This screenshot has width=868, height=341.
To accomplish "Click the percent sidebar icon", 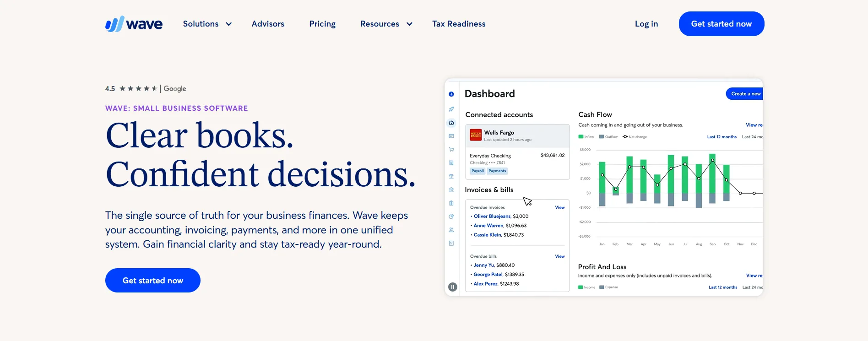I will point(451,243).
